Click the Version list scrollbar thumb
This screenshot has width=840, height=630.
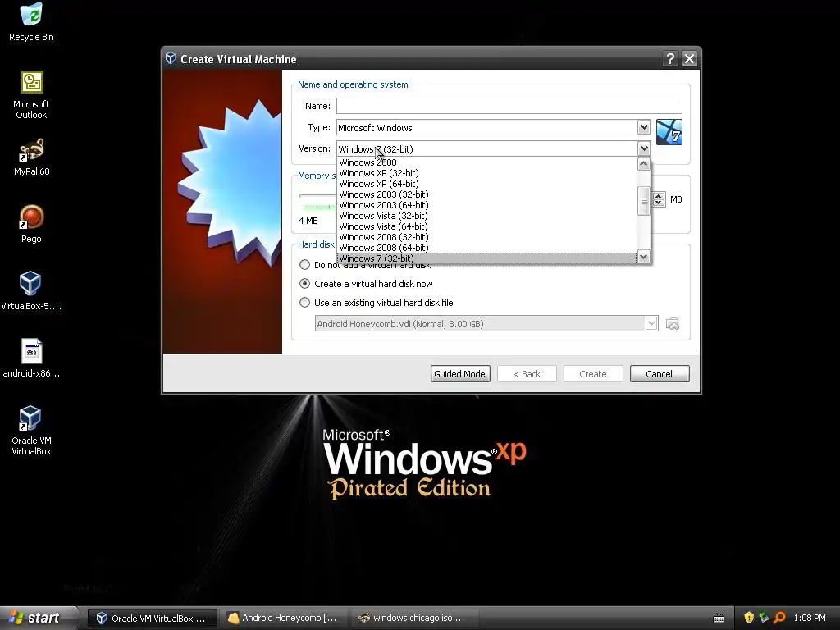(x=644, y=201)
